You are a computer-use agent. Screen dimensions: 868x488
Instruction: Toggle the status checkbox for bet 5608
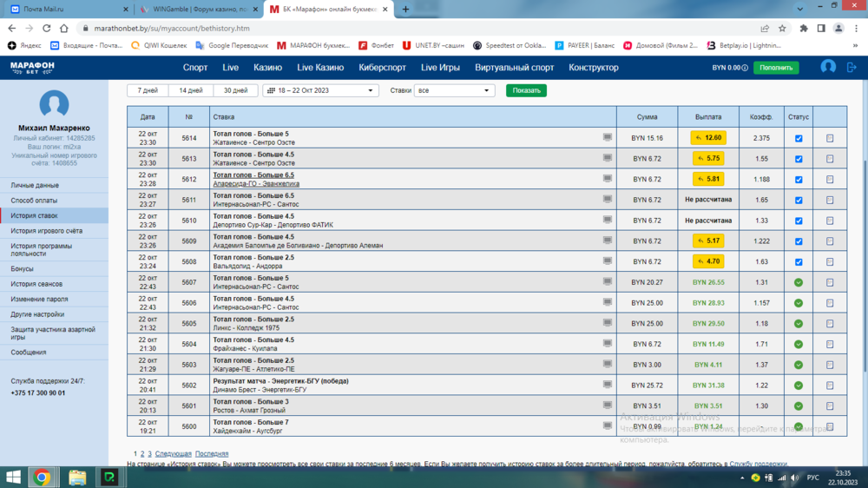[799, 262]
